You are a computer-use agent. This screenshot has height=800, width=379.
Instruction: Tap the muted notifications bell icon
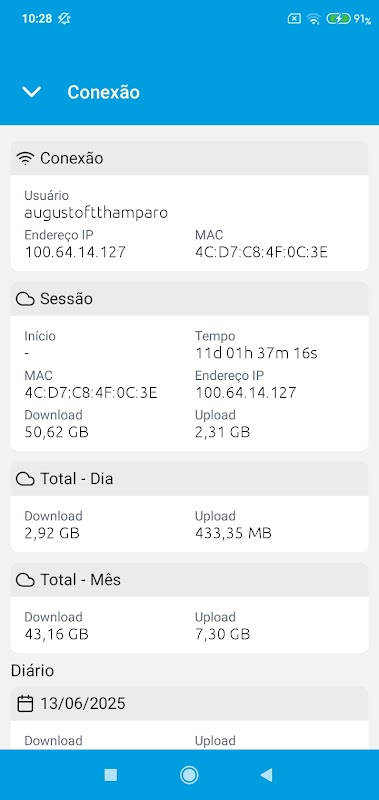(x=64, y=19)
